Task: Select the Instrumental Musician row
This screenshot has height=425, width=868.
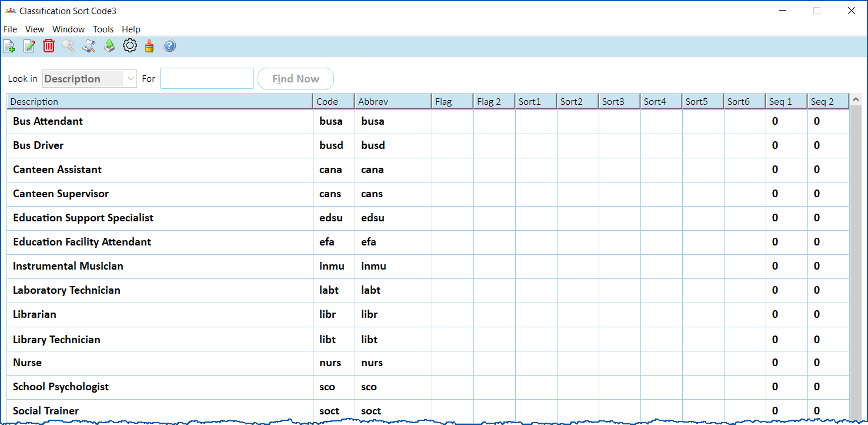Action: 428,266
